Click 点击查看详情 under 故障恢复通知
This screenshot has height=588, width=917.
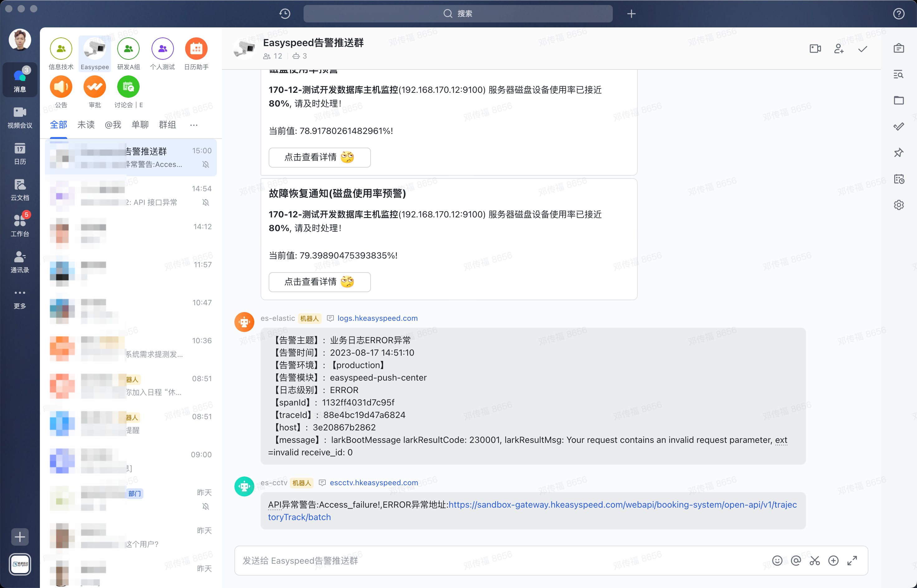(319, 282)
